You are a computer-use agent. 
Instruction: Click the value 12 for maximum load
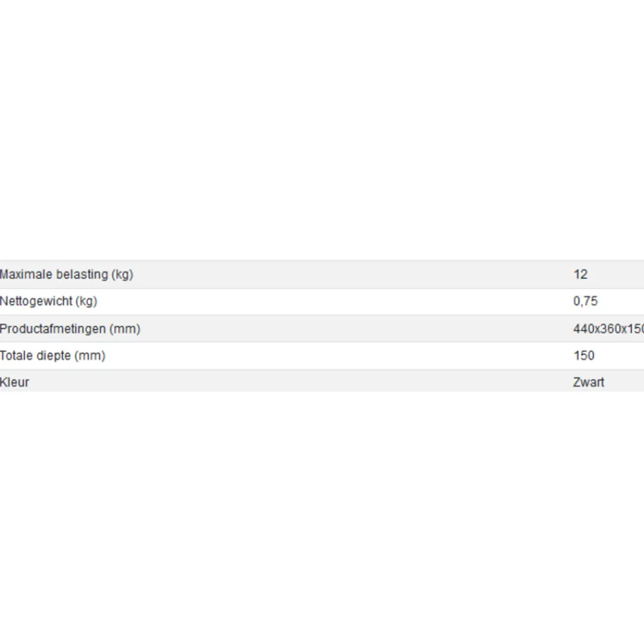point(580,275)
